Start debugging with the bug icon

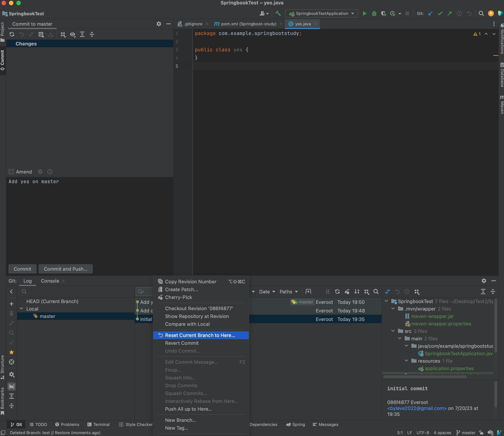click(x=374, y=13)
